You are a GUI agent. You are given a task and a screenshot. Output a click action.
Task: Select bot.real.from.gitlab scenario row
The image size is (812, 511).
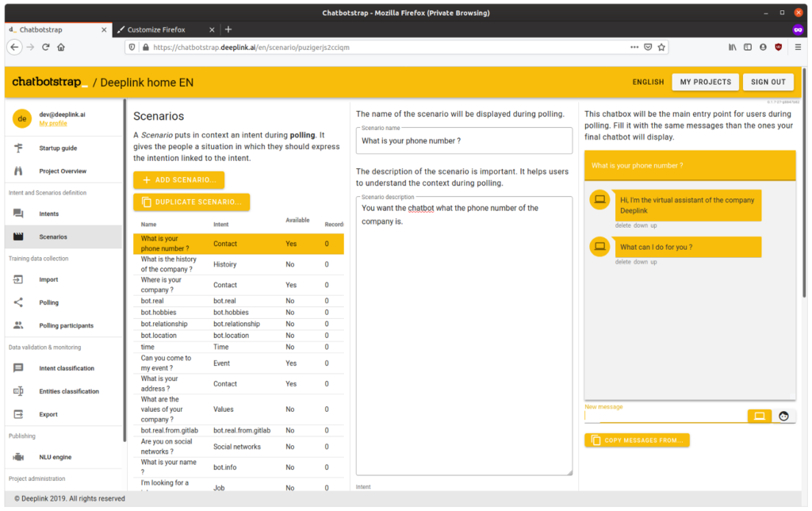coord(239,430)
